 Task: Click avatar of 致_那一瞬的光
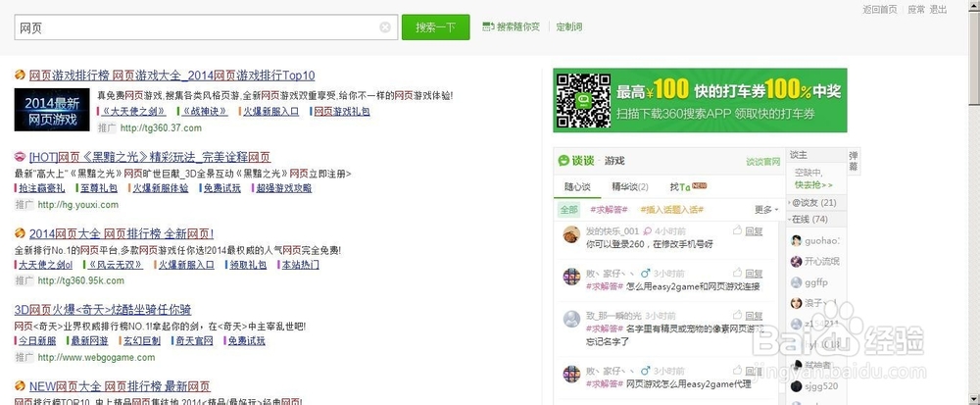(571, 319)
